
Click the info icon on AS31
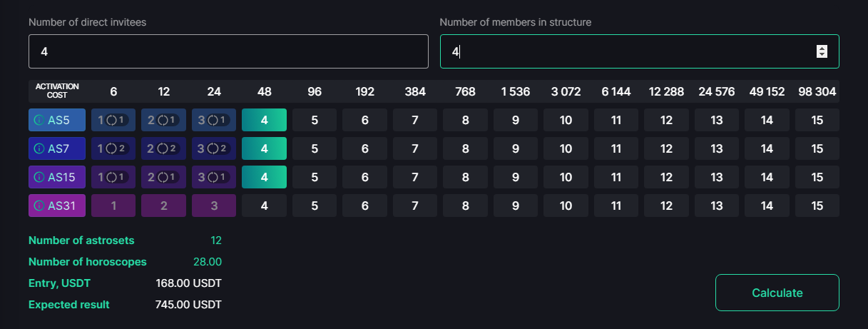[x=39, y=206]
